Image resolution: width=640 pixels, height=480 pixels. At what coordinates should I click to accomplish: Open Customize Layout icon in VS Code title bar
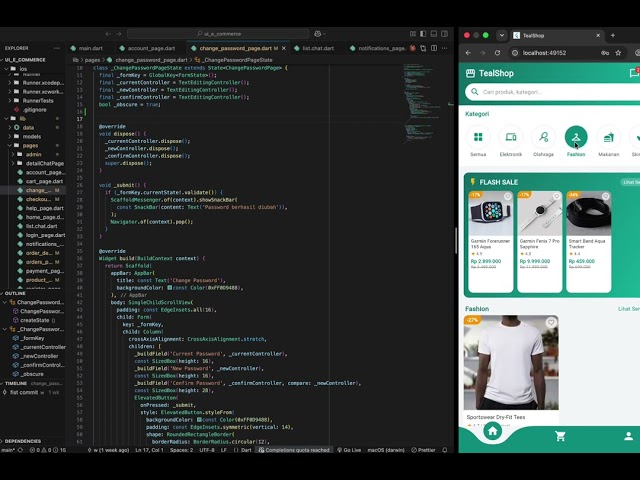coord(413,34)
